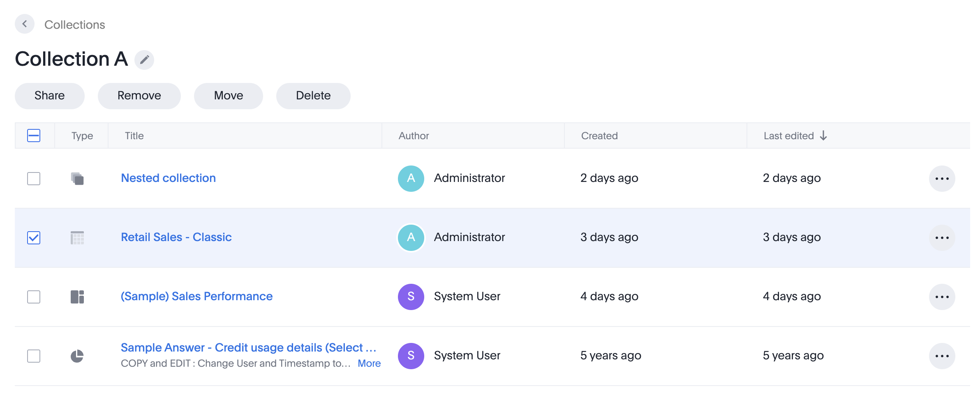The height and width of the screenshot is (400, 980).
Task: Click the Share button
Action: coord(49,96)
